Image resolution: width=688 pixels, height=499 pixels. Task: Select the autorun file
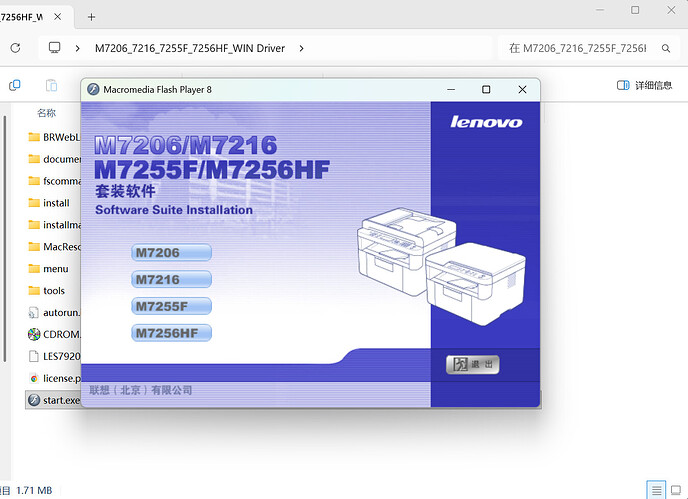click(x=54, y=312)
